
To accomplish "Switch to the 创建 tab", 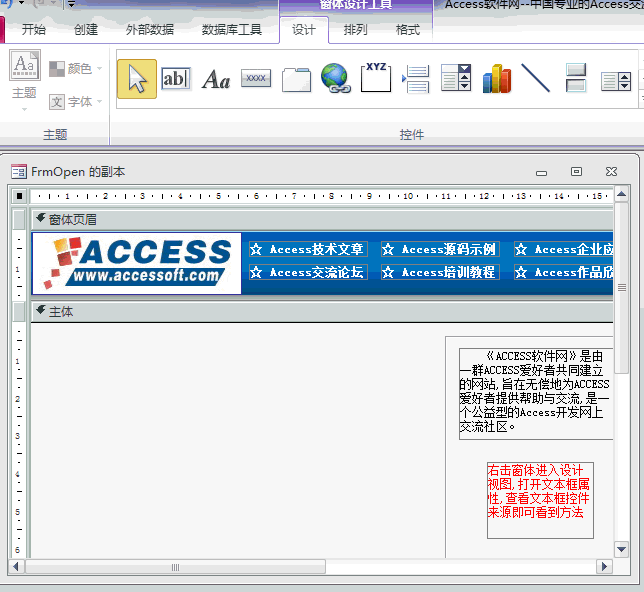I will (86, 30).
